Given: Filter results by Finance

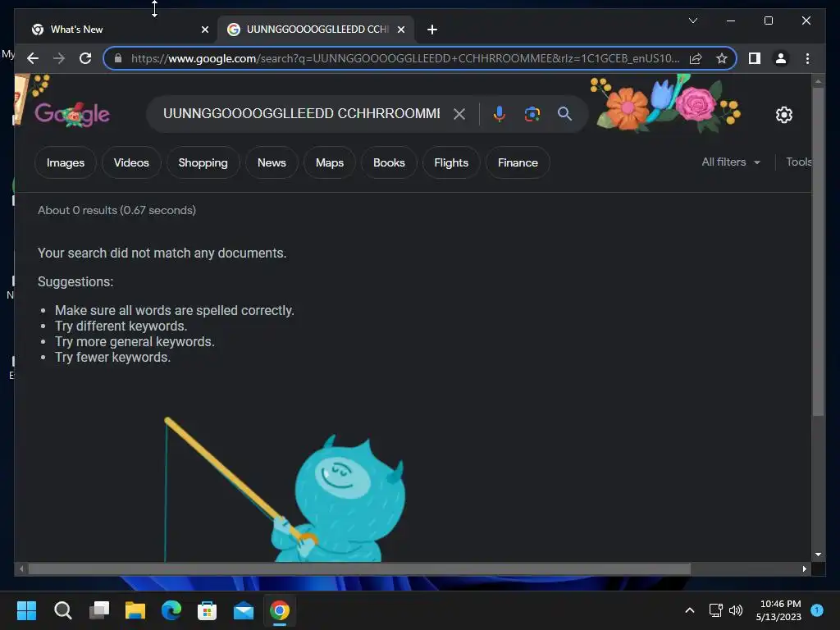Looking at the screenshot, I should point(518,162).
